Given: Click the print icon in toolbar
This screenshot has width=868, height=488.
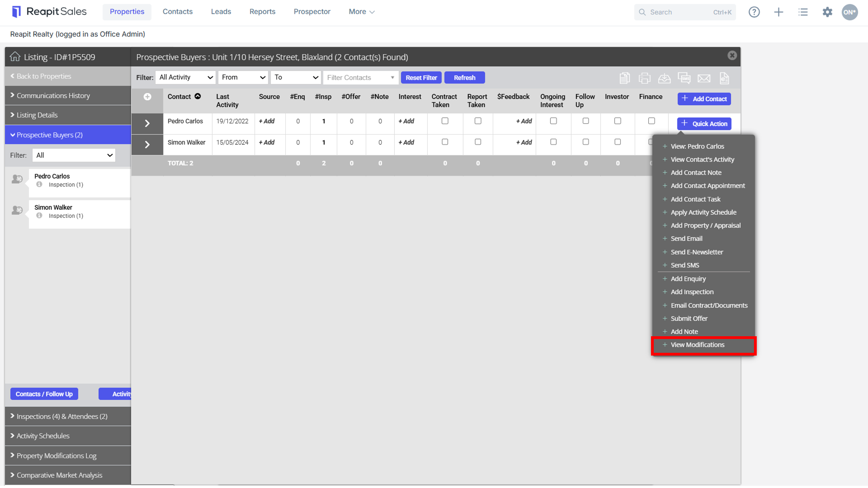Looking at the screenshot, I should [x=644, y=78].
